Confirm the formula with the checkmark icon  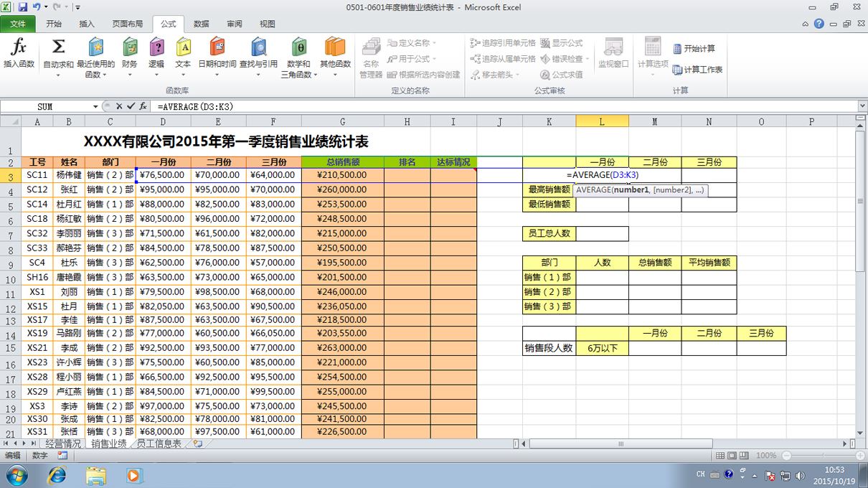[131, 106]
